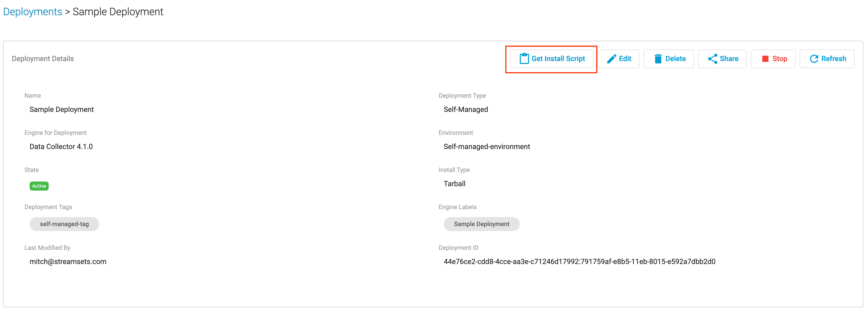This screenshot has height=312, width=868.
Task: Click the clipboard icon for install script
Action: point(524,59)
